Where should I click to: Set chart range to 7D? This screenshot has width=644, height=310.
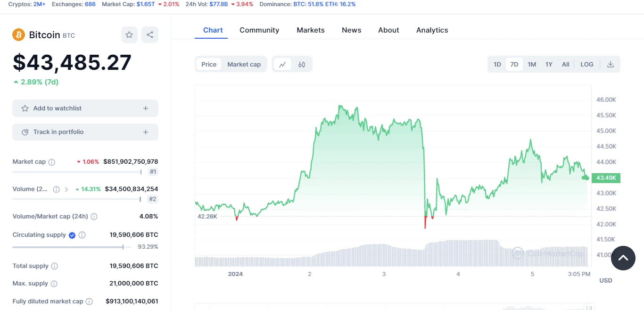point(514,64)
